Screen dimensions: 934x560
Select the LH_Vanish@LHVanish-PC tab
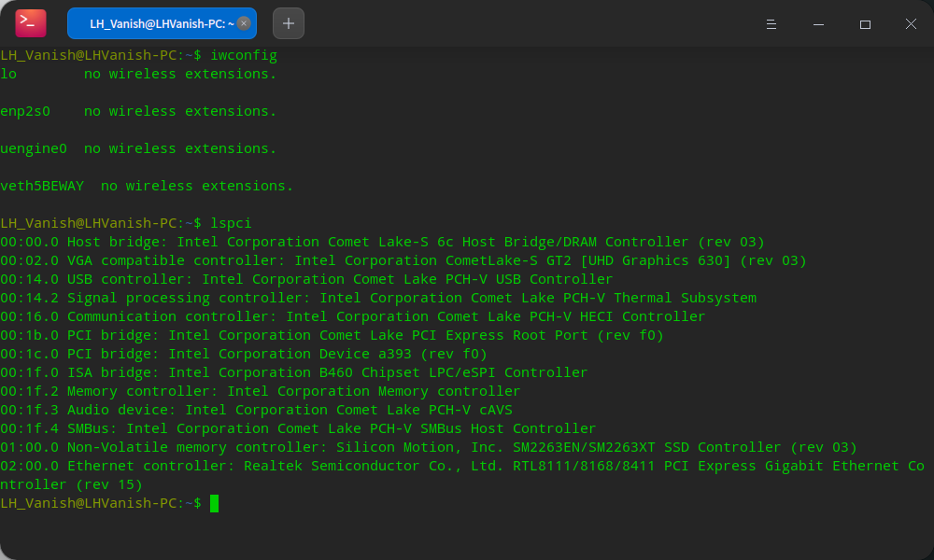(x=154, y=23)
